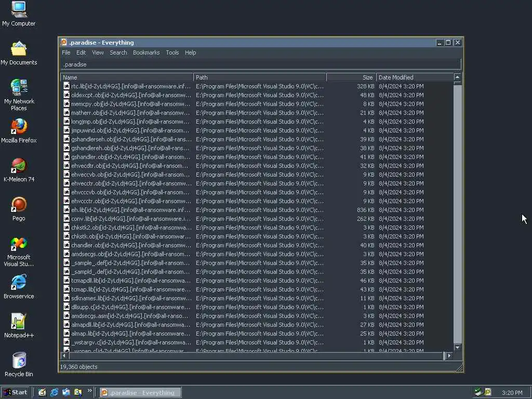The height and width of the screenshot is (399, 532).
Task: Select the Microsoft Visual Studio desktop shortcut
Action: coord(19,251)
